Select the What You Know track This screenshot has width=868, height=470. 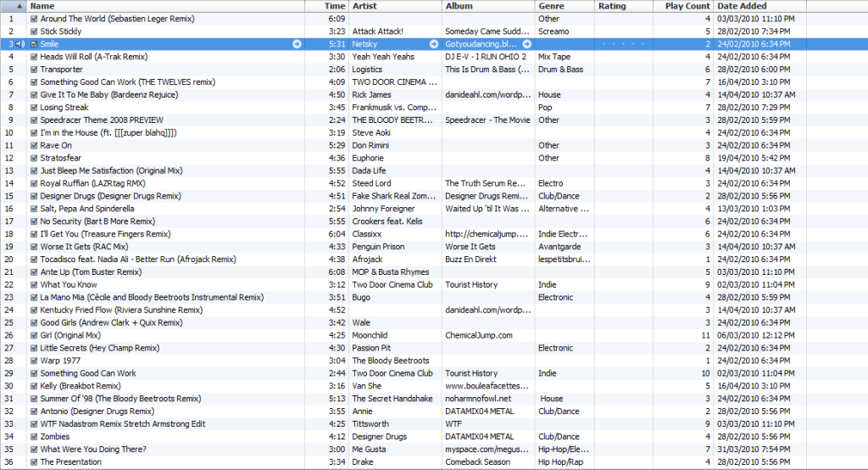click(x=69, y=285)
